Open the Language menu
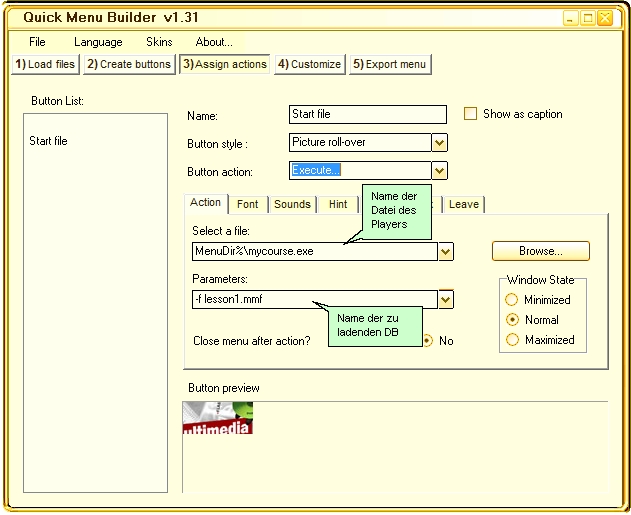 pyautogui.click(x=98, y=42)
